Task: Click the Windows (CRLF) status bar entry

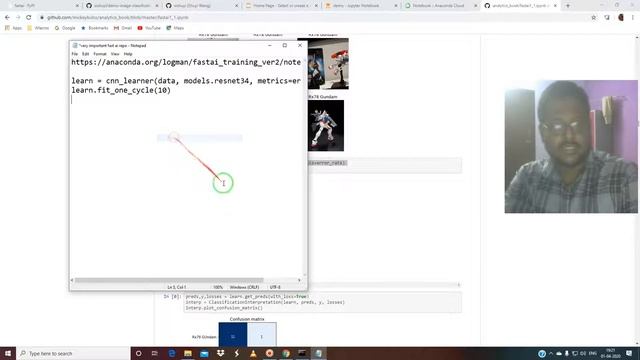Action: coord(244,287)
